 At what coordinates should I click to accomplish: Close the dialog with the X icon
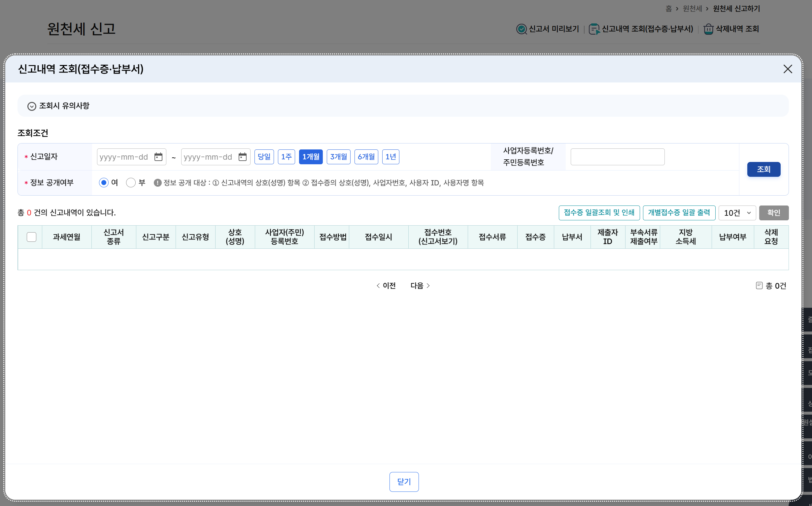[x=788, y=69]
